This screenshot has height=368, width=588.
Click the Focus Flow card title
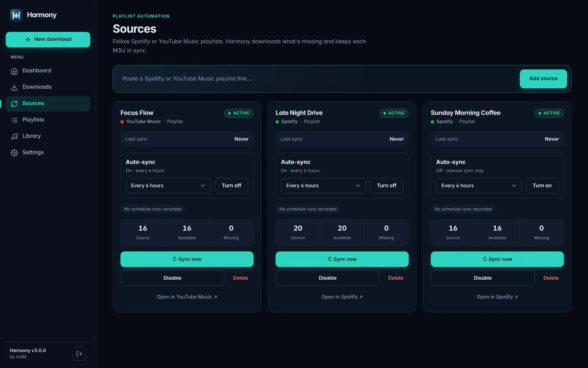point(137,113)
